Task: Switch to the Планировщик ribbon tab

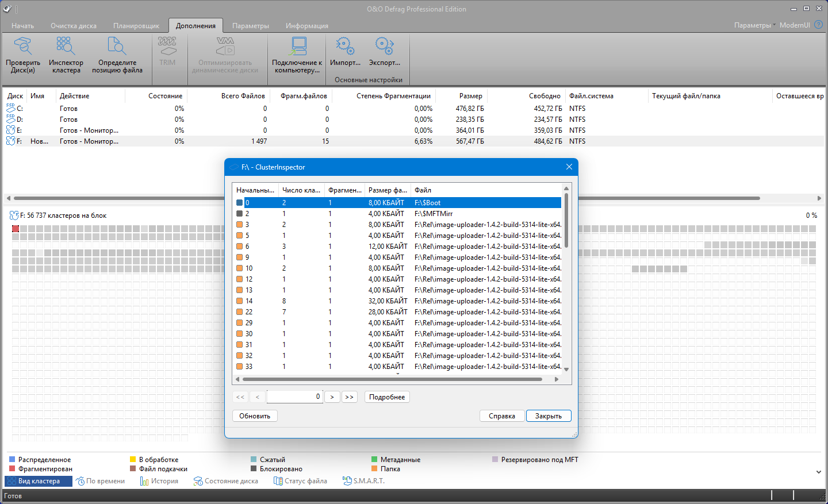Action: click(136, 26)
